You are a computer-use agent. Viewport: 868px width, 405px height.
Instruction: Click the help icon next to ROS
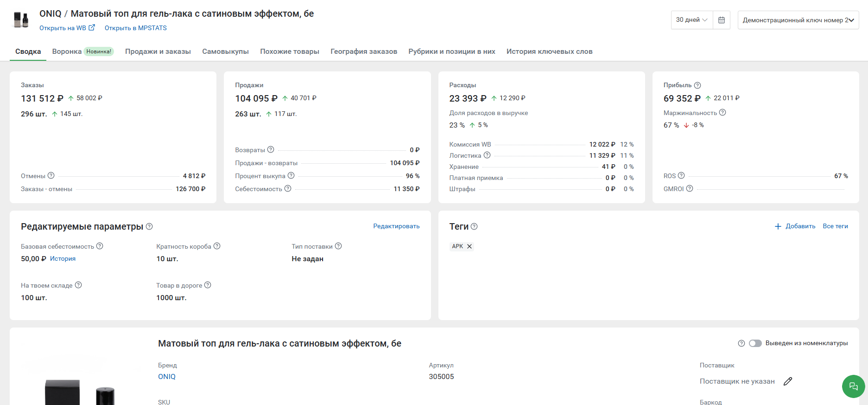tap(681, 175)
